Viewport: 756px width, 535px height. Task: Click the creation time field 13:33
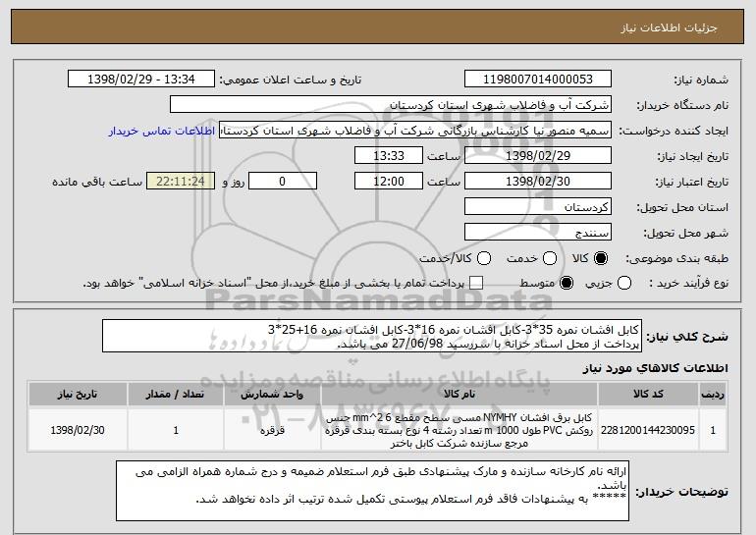coord(389,156)
